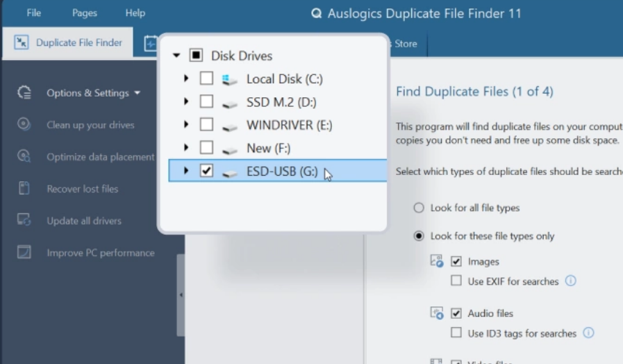This screenshot has height=364, width=623.
Task: Open the Duplicate File Finder tab icon
Action: coord(21,42)
